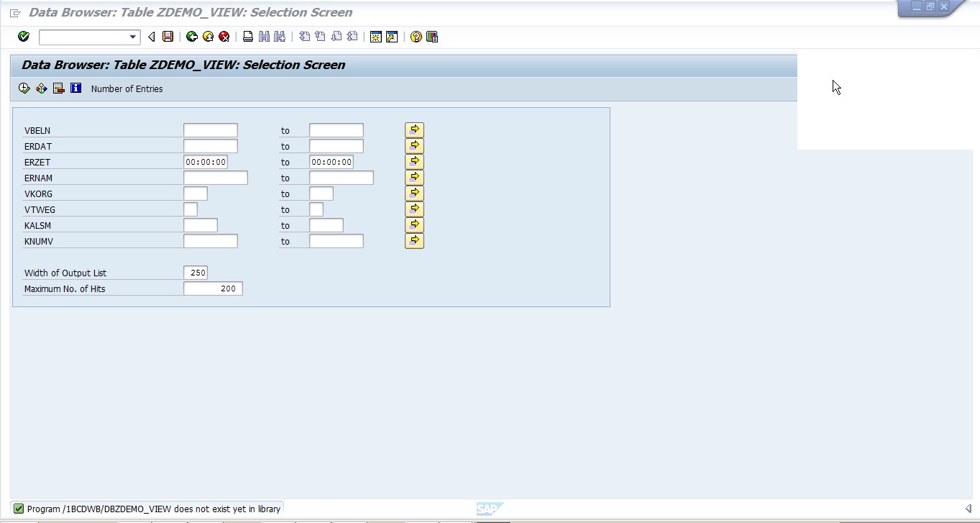980x523 pixels.
Task: Open the Help question mark icon
Action: 416,37
